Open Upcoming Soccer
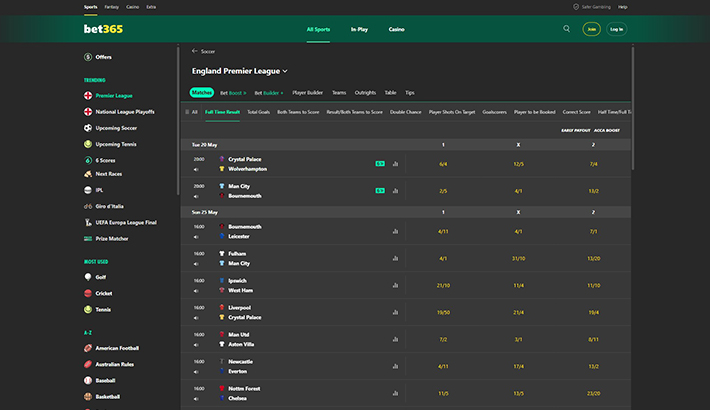Image resolution: width=710 pixels, height=410 pixels. click(110, 128)
